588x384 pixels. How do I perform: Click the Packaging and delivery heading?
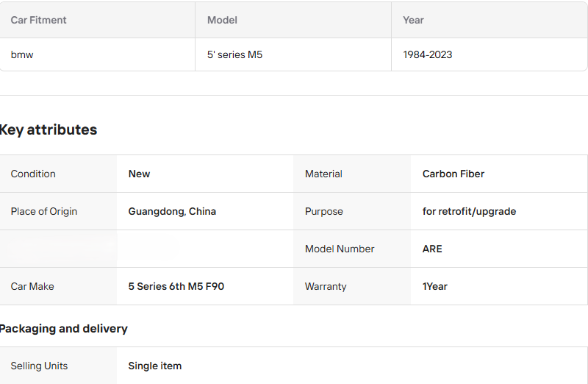click(64, 328)
